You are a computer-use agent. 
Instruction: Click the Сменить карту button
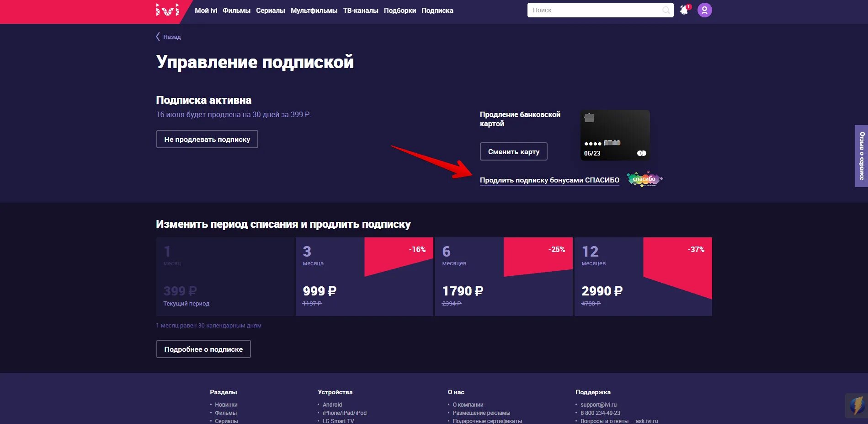514,151
